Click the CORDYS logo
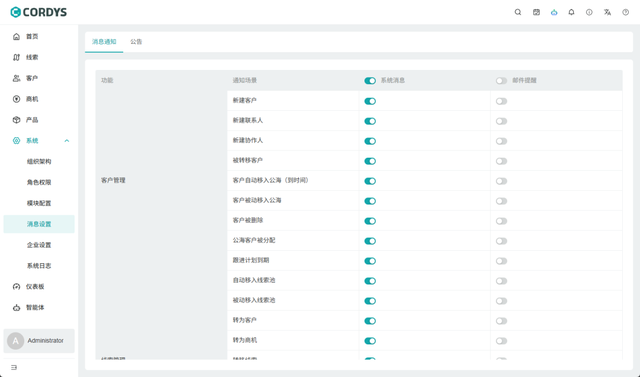Viewport: 640px width, 377px height. 39,12
